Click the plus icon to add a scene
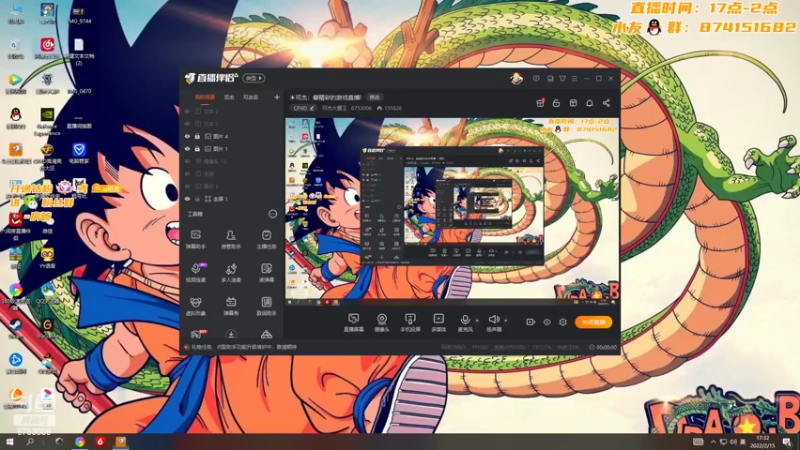This screenshot has width=800, height=450. point(277,97)
